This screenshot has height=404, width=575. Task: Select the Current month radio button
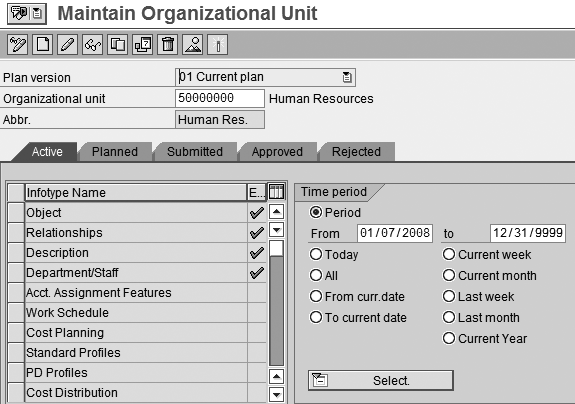[449, 275]
